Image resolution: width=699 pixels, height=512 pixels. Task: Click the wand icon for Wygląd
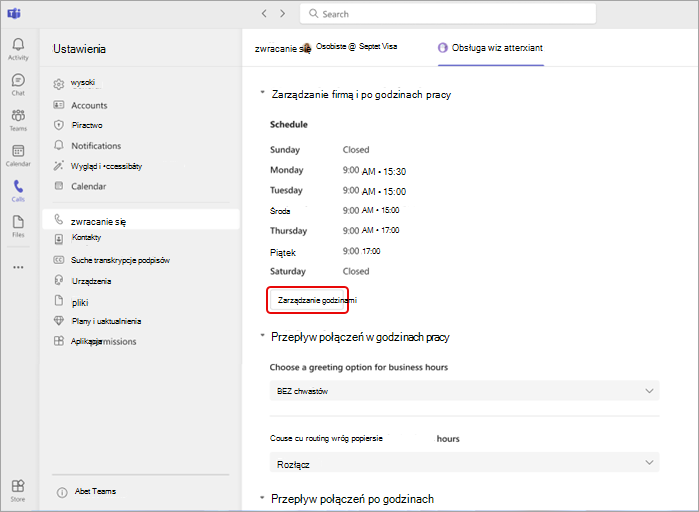59,166
